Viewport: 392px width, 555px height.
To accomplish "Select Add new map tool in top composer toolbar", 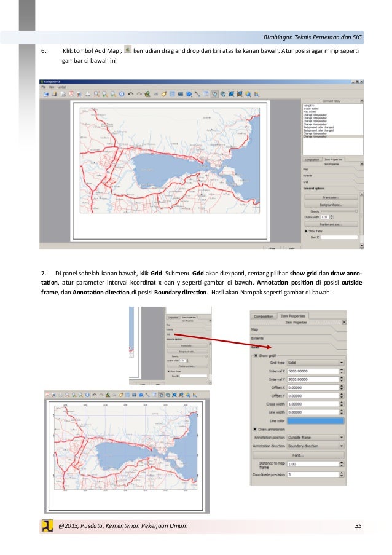I will click(147, 94).
